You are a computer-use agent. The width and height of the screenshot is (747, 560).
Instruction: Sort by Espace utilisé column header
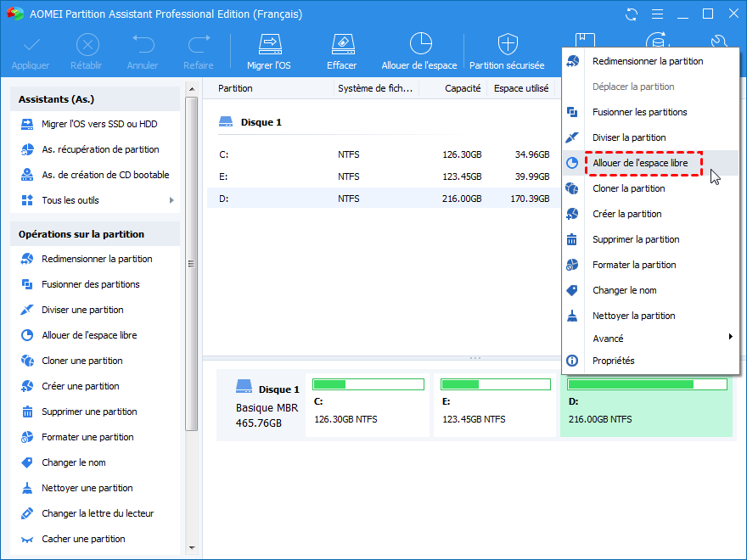pos(521,88)
